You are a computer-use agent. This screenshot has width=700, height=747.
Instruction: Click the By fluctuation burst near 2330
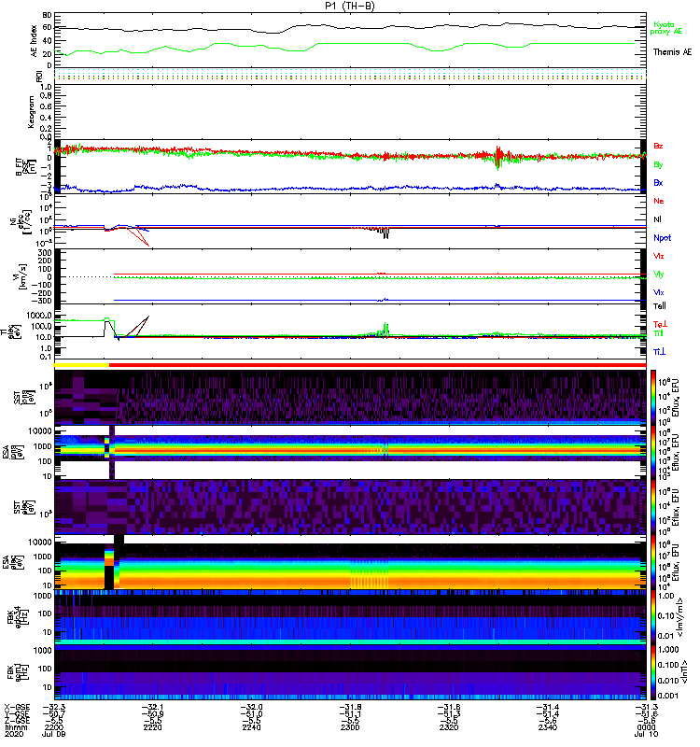pyautogui.click(x=498, y=158)
